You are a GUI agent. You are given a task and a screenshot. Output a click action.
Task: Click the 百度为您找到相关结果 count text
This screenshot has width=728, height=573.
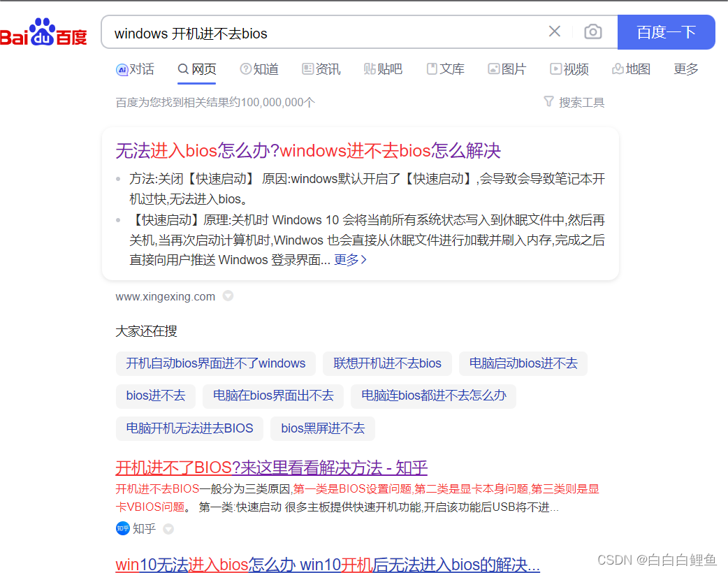[x=215, y=102]
